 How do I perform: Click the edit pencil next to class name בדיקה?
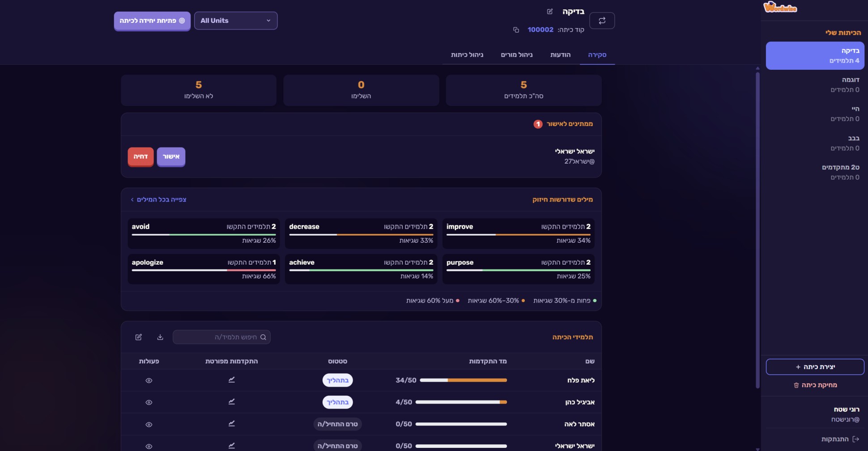(x=550, y=12)
